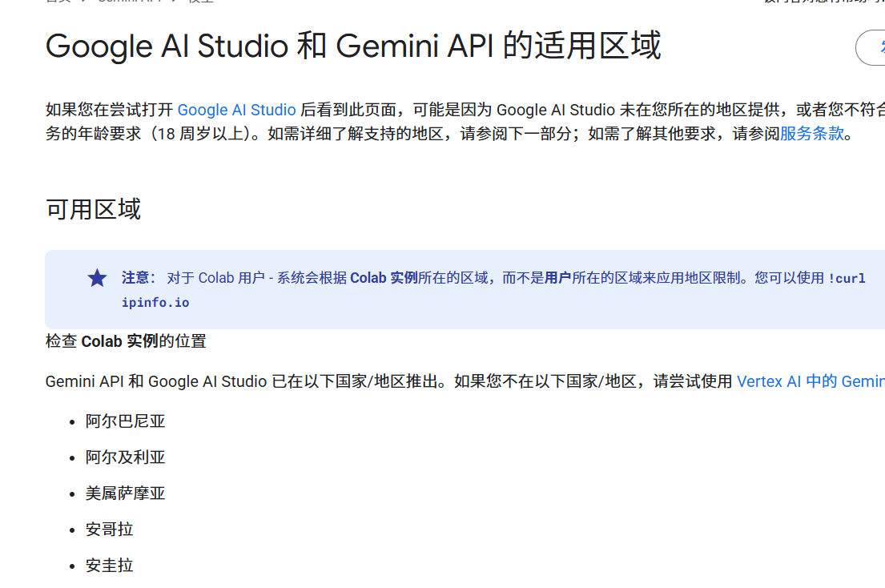Click the 注意 label in note

[139, 278]
